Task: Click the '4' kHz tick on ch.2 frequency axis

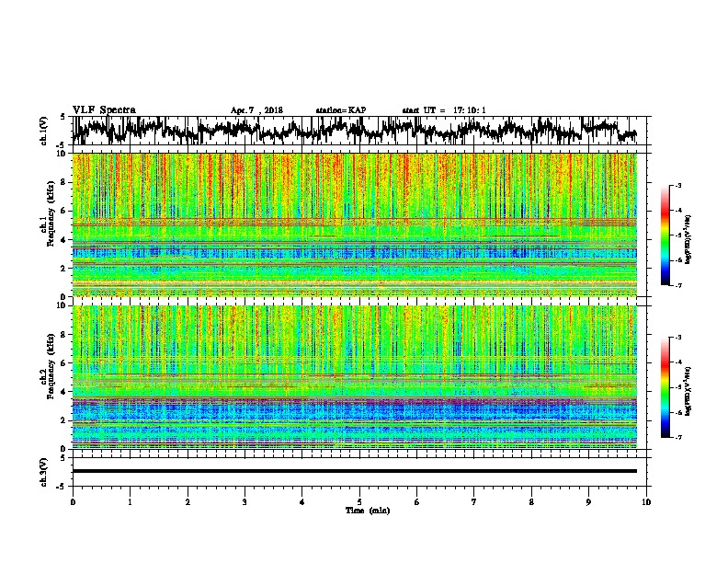Action: [x=63, y=392]
